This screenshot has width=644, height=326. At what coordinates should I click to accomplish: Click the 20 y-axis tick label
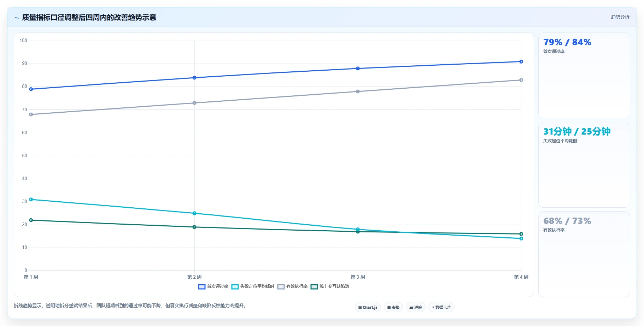coord(24,225)
